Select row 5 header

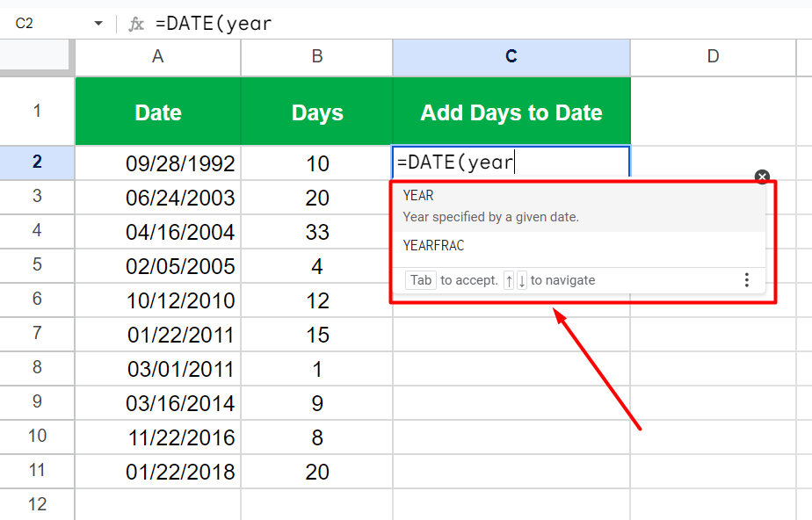click(x=37, y=265)
